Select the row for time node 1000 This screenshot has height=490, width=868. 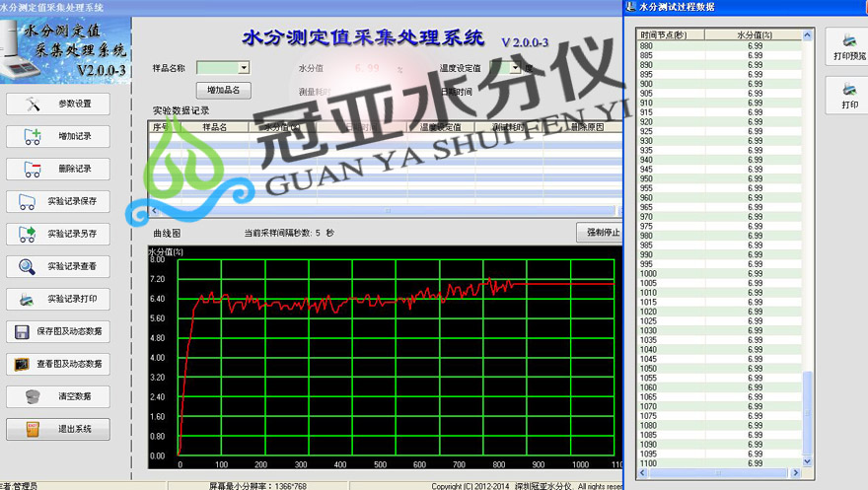pos(719,274)
